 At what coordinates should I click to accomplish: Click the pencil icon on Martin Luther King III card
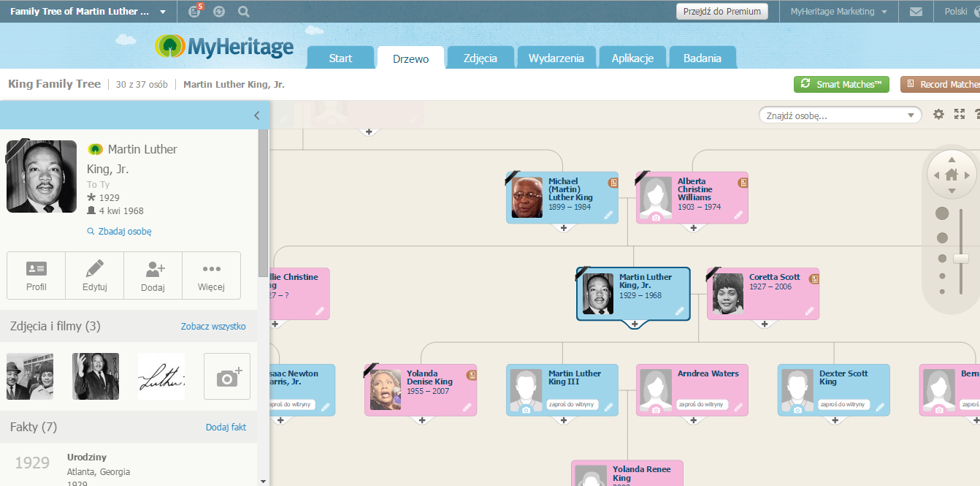point(608,407)
